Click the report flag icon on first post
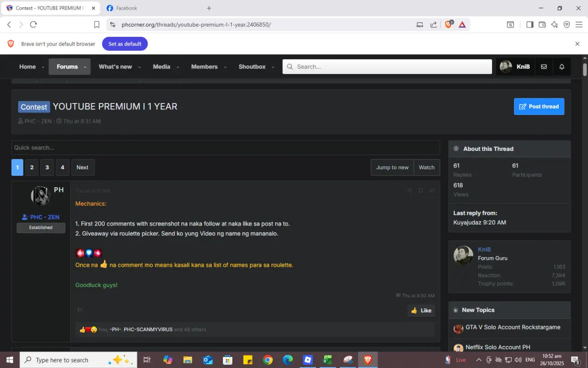Screen dimensions: 588x368 tap(80, 310)
